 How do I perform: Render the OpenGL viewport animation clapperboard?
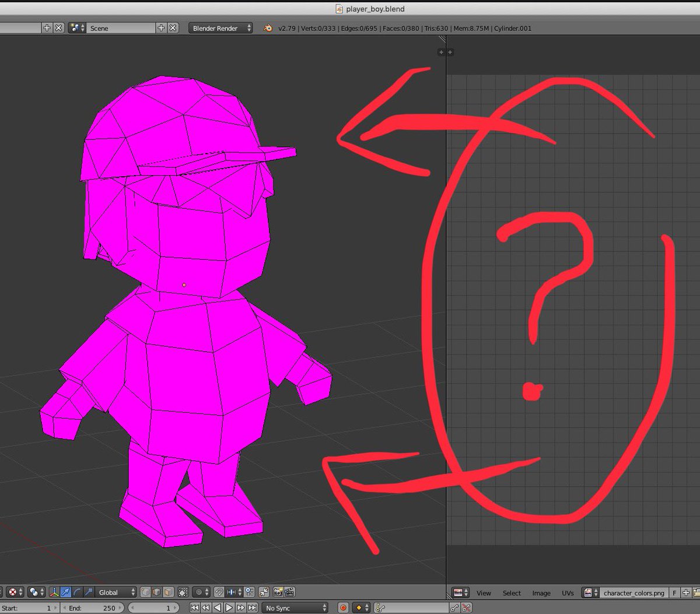[289, 592]
